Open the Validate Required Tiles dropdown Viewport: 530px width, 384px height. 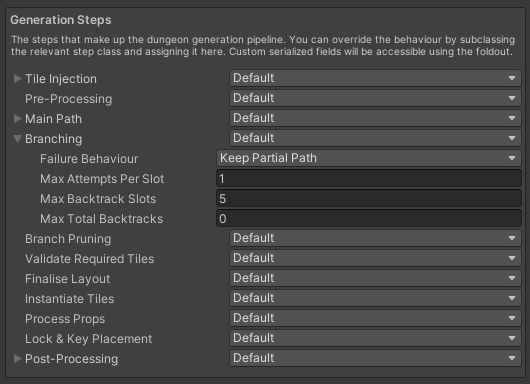coord(375,258)
